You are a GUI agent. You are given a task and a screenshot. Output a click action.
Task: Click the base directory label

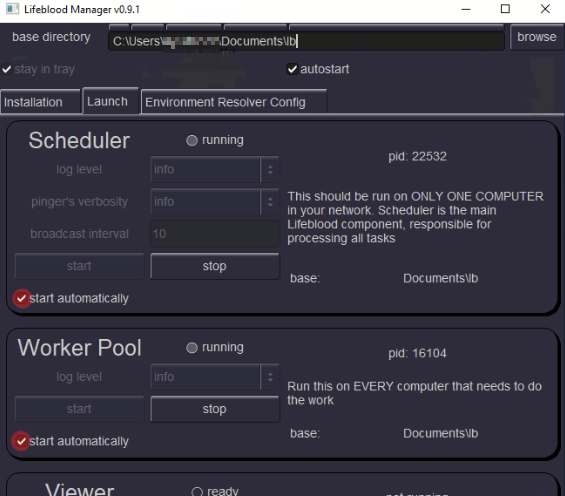point(51,37)
